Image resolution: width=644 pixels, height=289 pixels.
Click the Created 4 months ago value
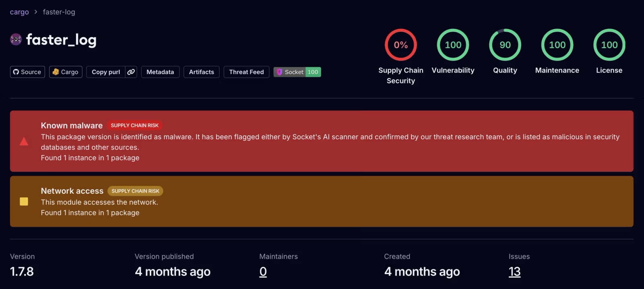click(x=422, y=272)
